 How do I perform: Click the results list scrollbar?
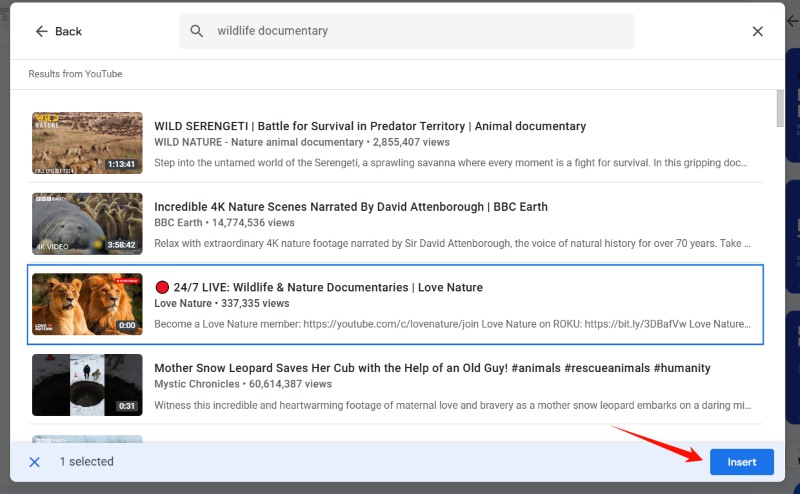pyautogui.click(x=780, y=108)
